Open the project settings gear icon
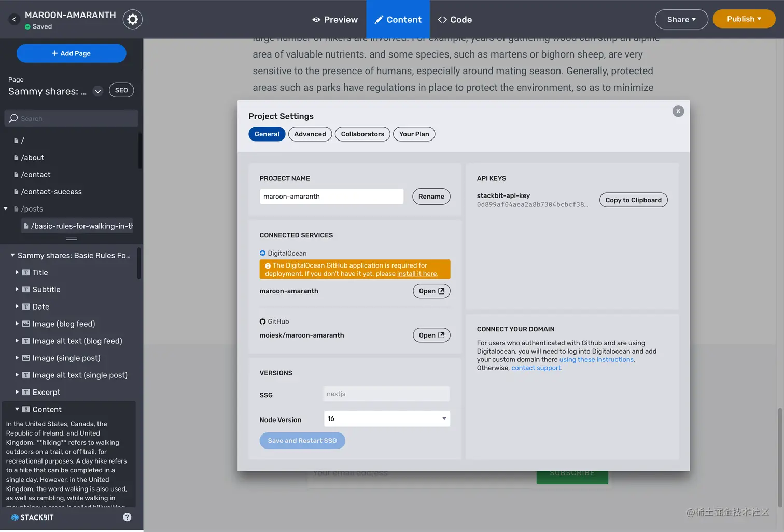 133,19
